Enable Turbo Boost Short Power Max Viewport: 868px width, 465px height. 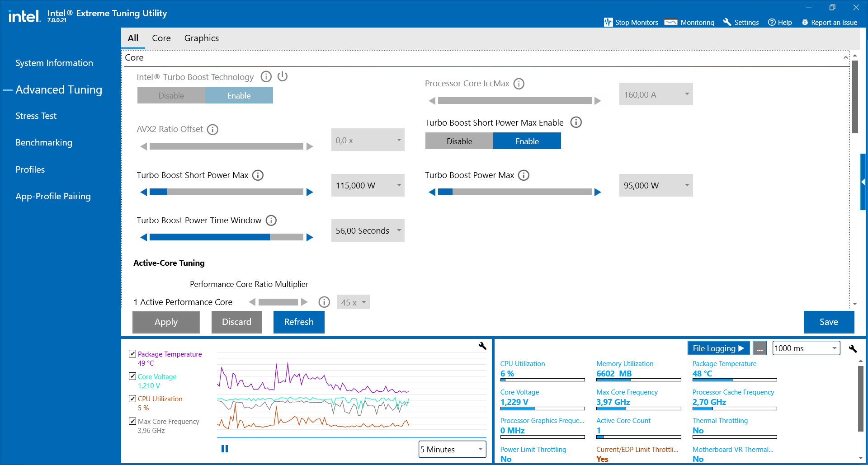(527, 141)
